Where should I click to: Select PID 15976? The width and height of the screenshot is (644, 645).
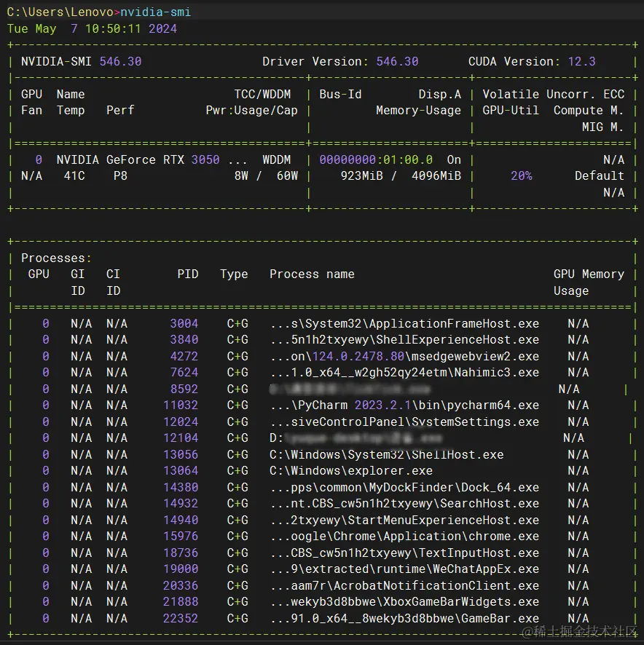click(x=181, y=537)
